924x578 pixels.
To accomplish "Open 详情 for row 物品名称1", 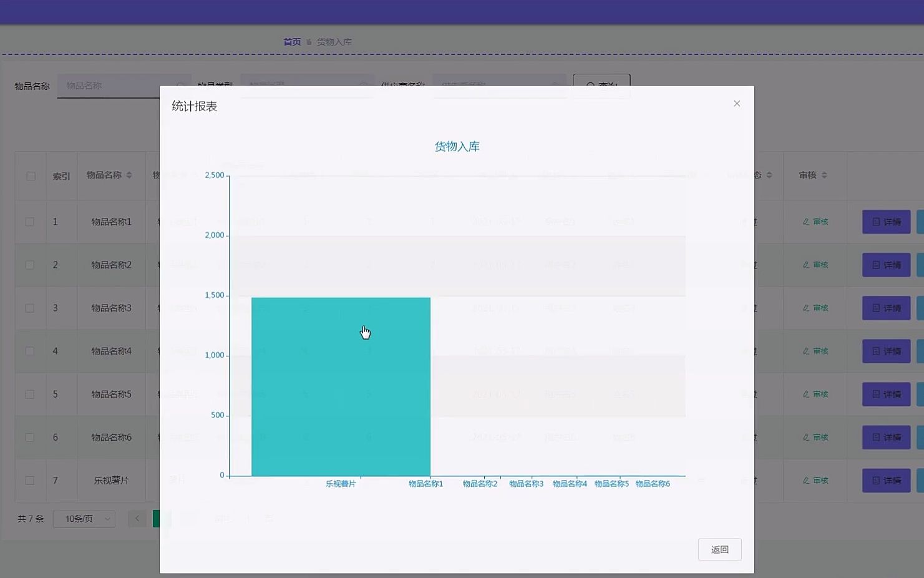I will [x=886, y=222].
